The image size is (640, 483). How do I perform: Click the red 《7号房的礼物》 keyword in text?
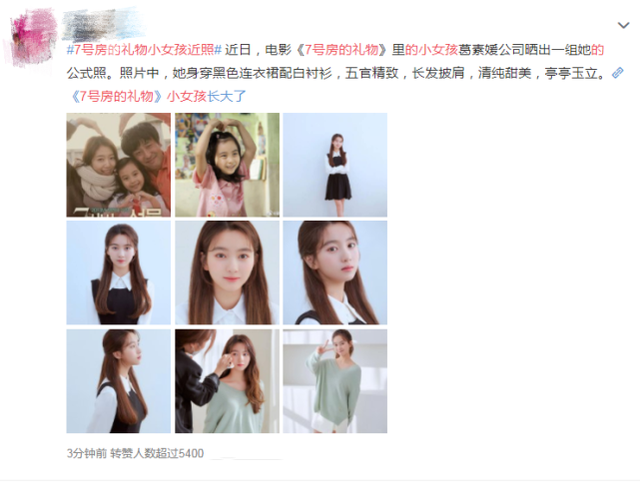pyautogui.click(x=342, y=50)
